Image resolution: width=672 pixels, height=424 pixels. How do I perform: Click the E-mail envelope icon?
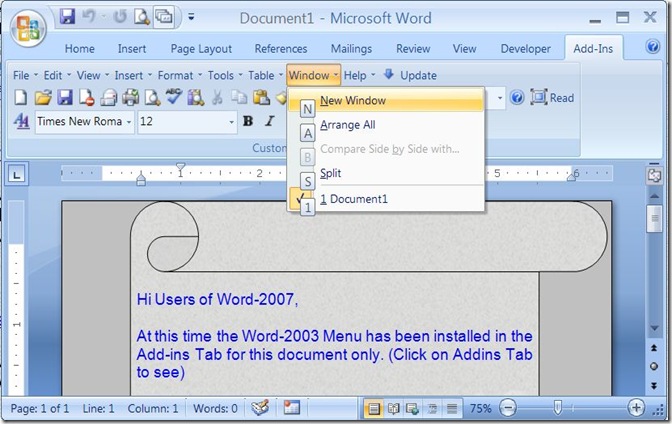[109, 98]
